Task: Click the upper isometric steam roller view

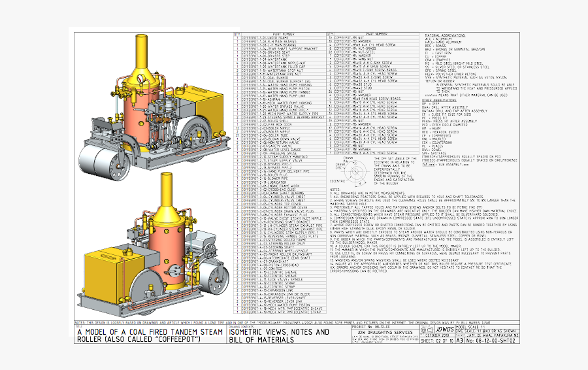Action: click(154, 107)
